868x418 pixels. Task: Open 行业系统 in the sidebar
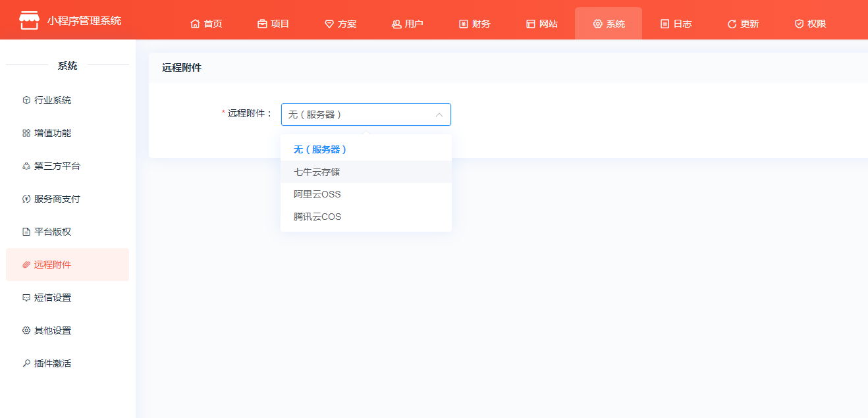(x=67, y=100)
